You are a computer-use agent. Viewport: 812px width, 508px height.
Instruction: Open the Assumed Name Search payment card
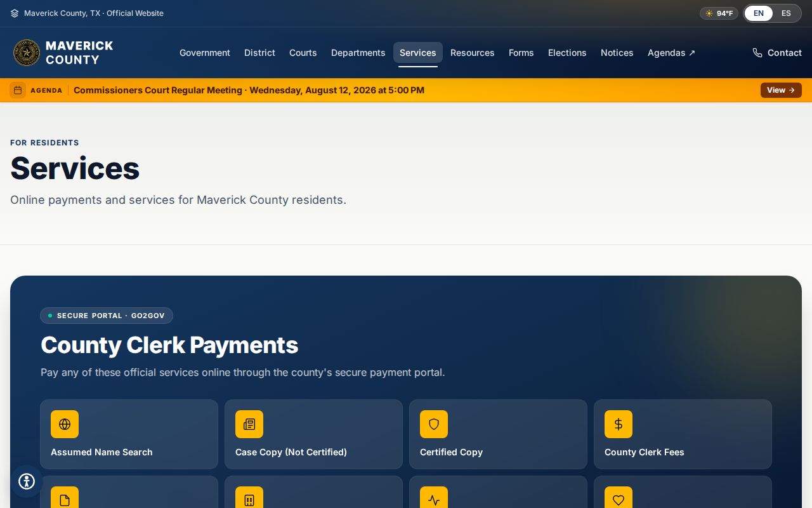(129, 434)
